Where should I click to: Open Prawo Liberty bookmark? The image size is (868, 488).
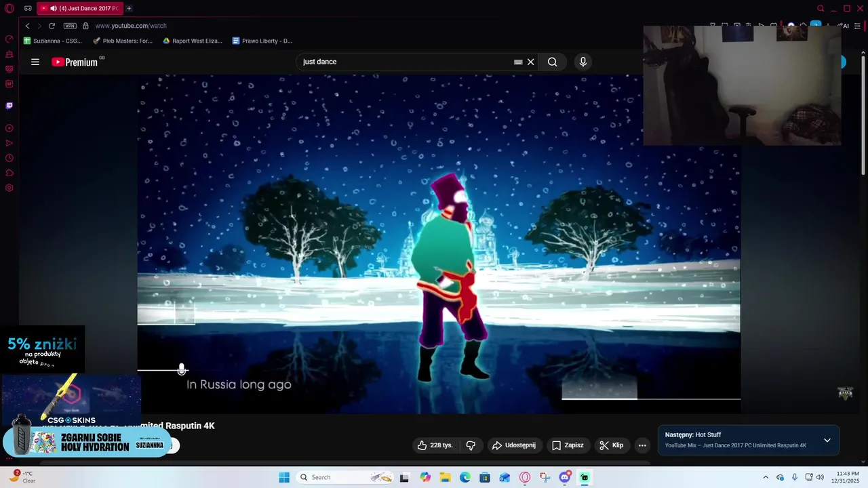point(262,41)
